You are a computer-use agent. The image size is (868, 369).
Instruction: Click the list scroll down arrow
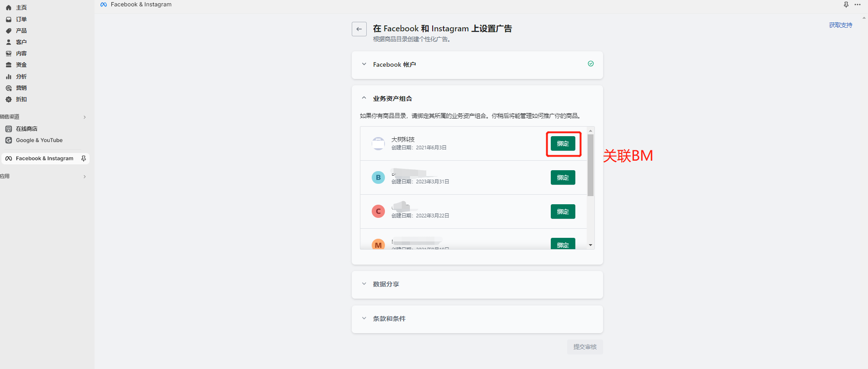point(591,245)
